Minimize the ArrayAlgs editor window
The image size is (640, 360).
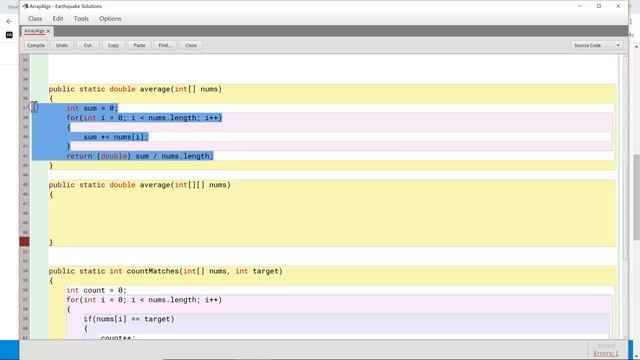580,6
